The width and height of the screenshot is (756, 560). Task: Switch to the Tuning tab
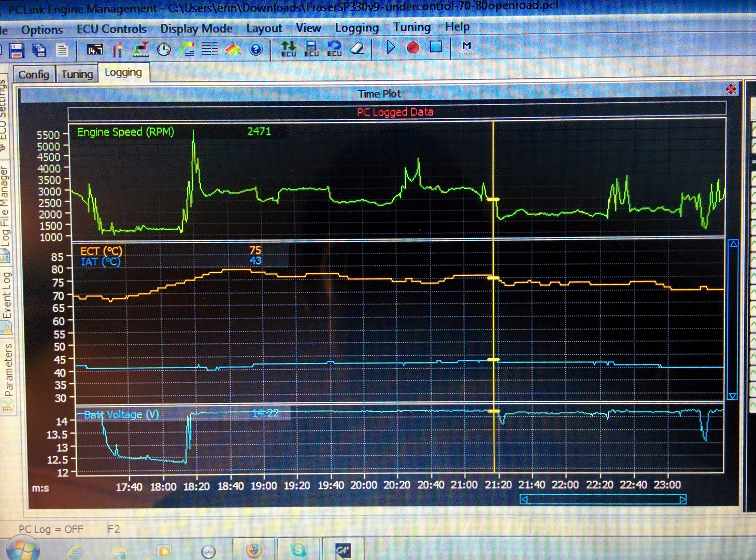pos(77,74)
